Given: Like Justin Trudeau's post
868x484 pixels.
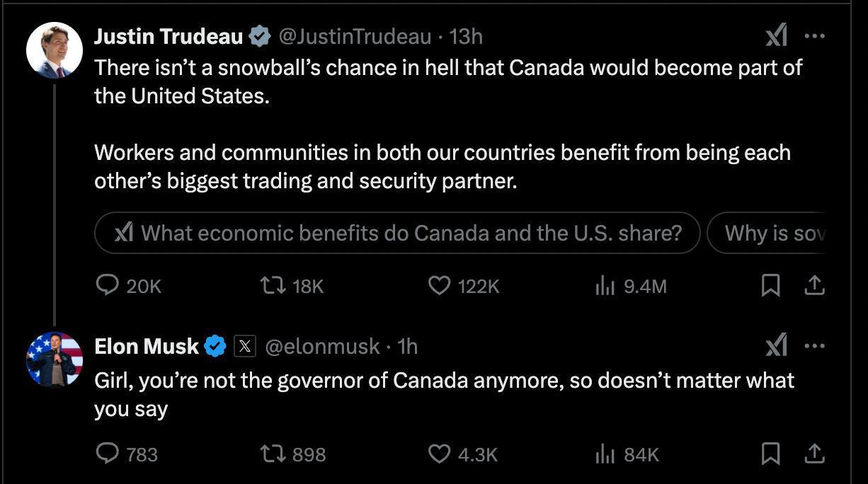Looking at the screenshot, I should [x=440, y=285].
